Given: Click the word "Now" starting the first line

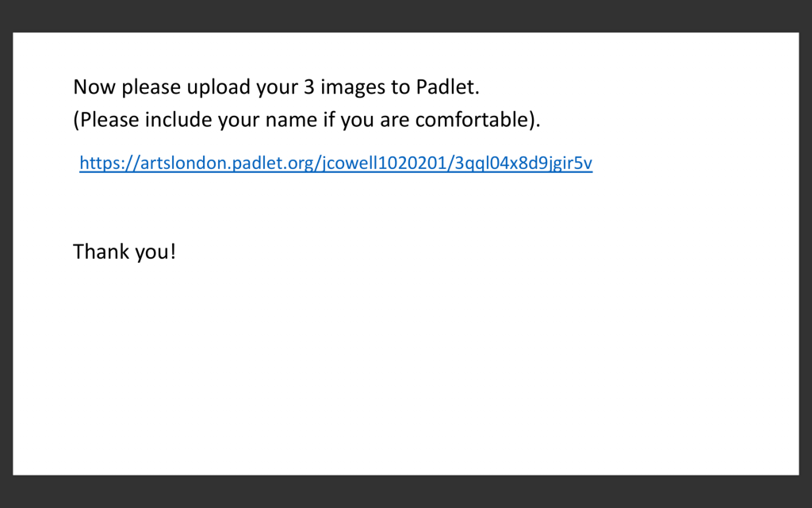Looking at the screenshot, I should tap(94, 87).
